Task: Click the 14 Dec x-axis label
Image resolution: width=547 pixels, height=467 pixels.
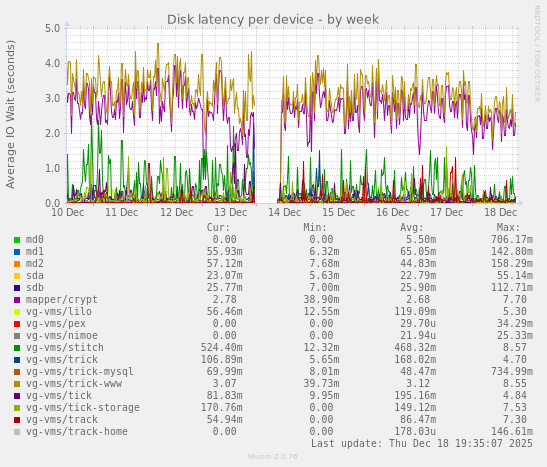Action: tap(284, 212)
